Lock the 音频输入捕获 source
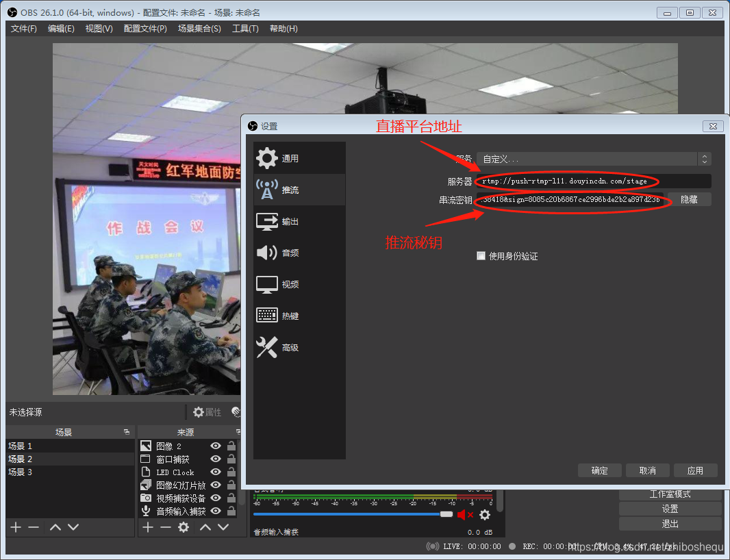The image size is (730, 560). [x=231, y=511]
